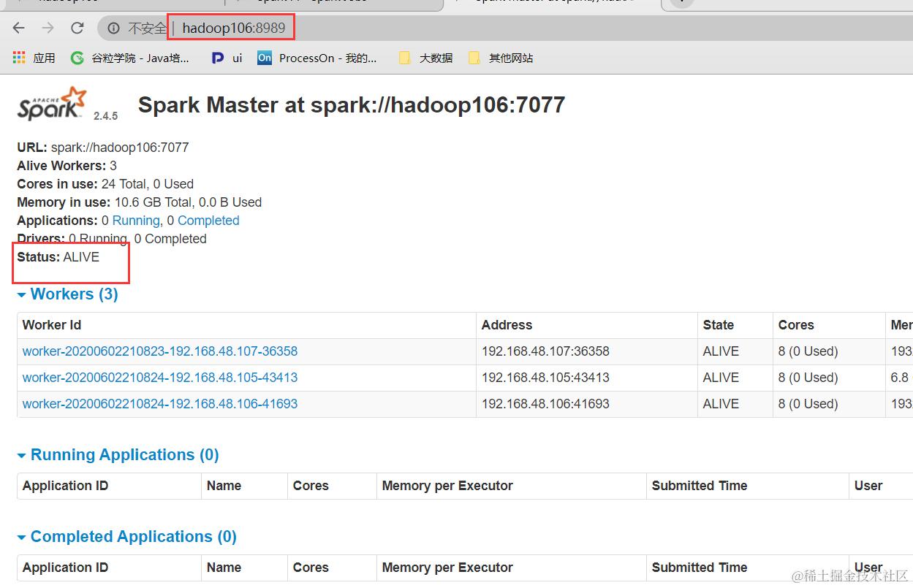Click the Status: ALIVE text
The image size is (913, 588).
[58, 257]
